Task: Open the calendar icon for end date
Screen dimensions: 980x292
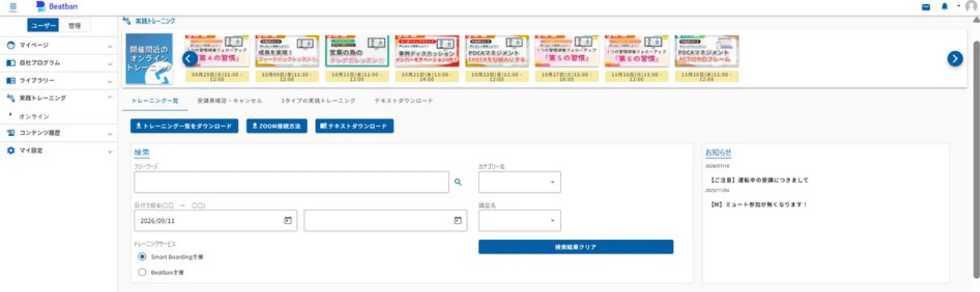Action: coord(458,220)
